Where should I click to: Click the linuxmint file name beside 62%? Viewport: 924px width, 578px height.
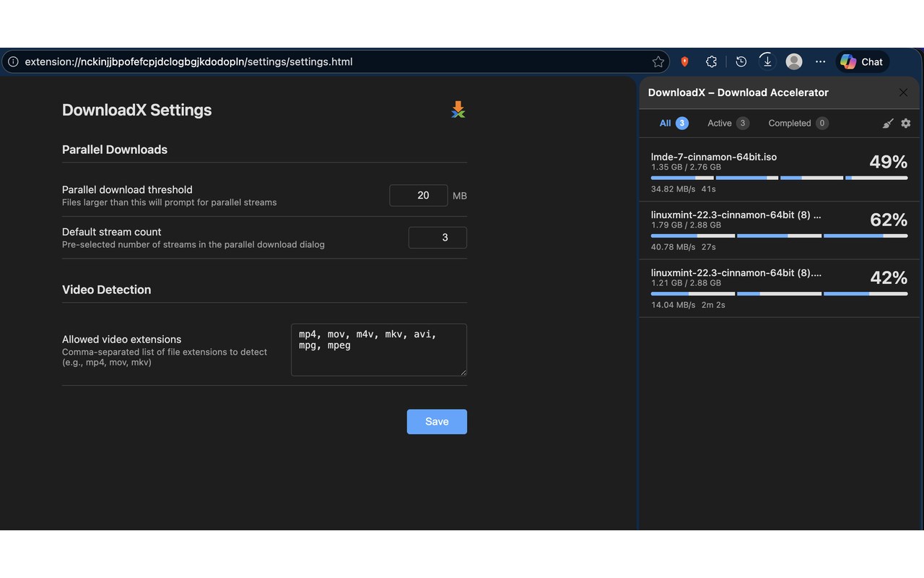pyautogui.click(x=736, y=215)
